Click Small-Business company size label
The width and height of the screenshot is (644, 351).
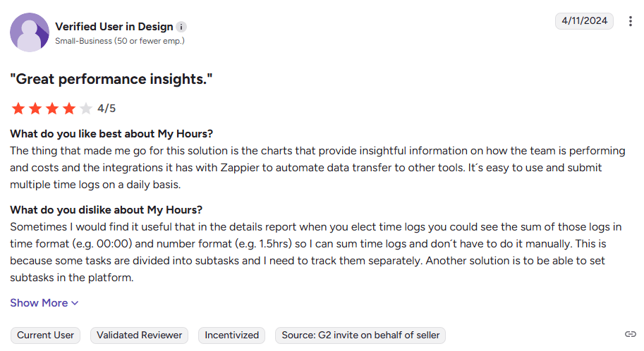120,41
